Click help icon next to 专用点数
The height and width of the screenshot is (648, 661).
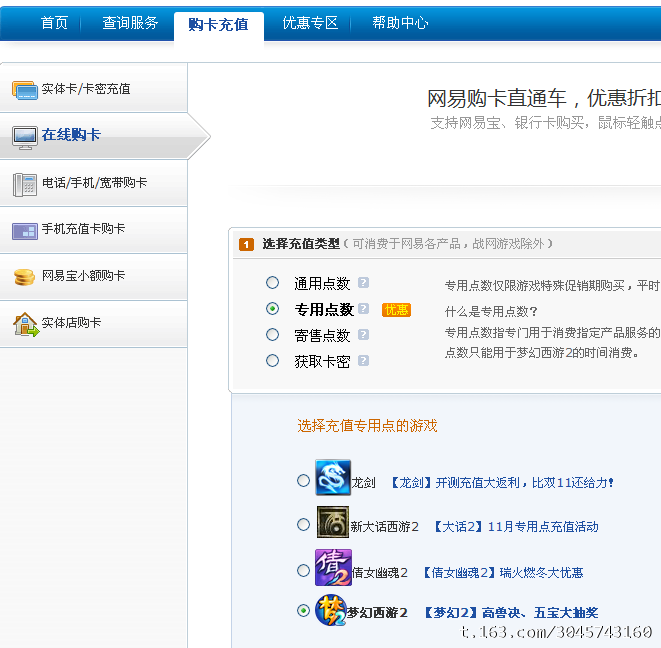363,309
